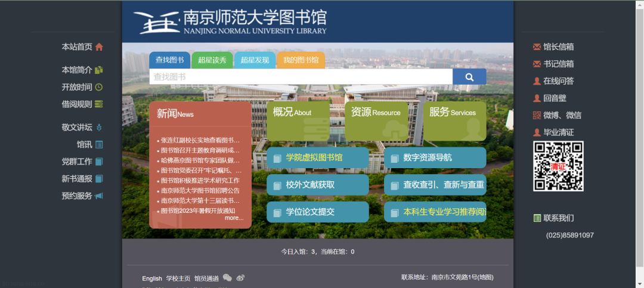Open the 服务 Services card
The width and height of the screenshot is (644, 288).
(454, 121)
